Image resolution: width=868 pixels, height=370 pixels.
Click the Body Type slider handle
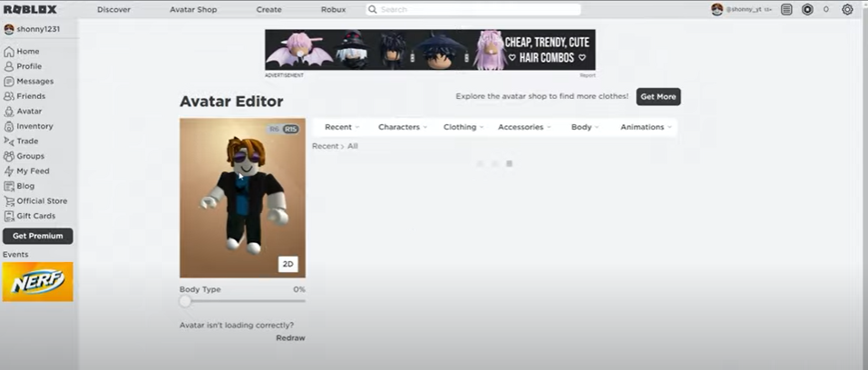point(185,301)
